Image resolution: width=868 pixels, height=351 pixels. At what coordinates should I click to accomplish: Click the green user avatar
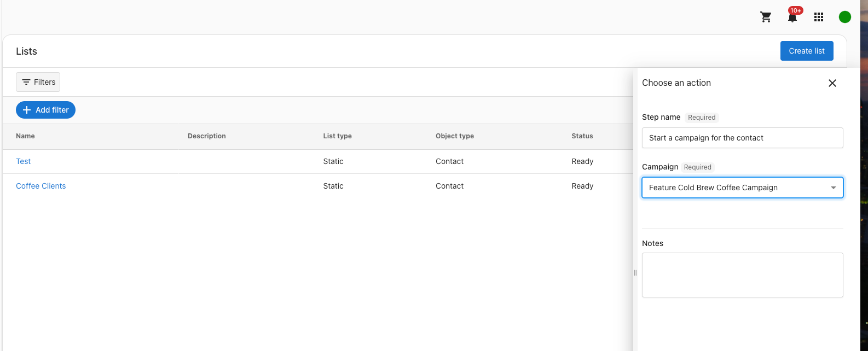click(845, 17)
